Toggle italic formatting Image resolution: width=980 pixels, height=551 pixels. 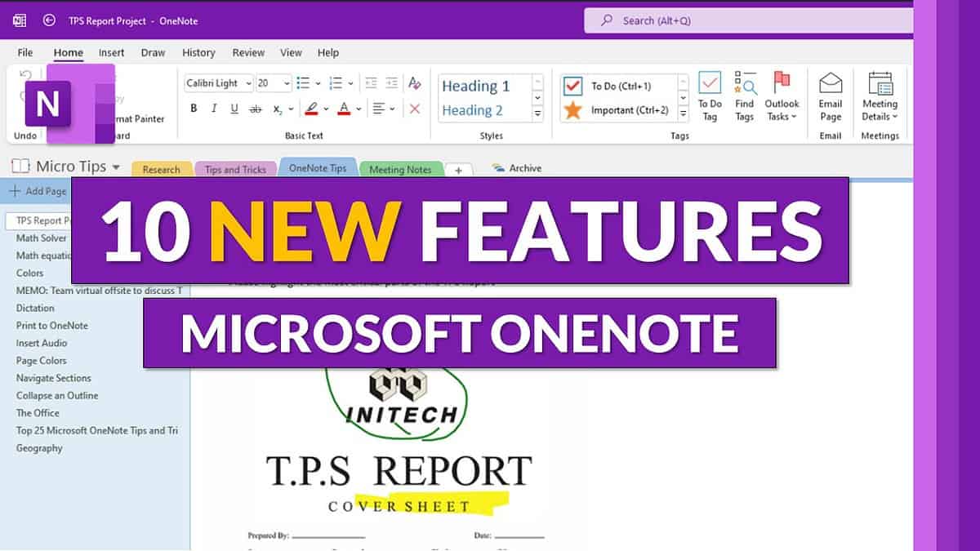(x=214, y=108)
